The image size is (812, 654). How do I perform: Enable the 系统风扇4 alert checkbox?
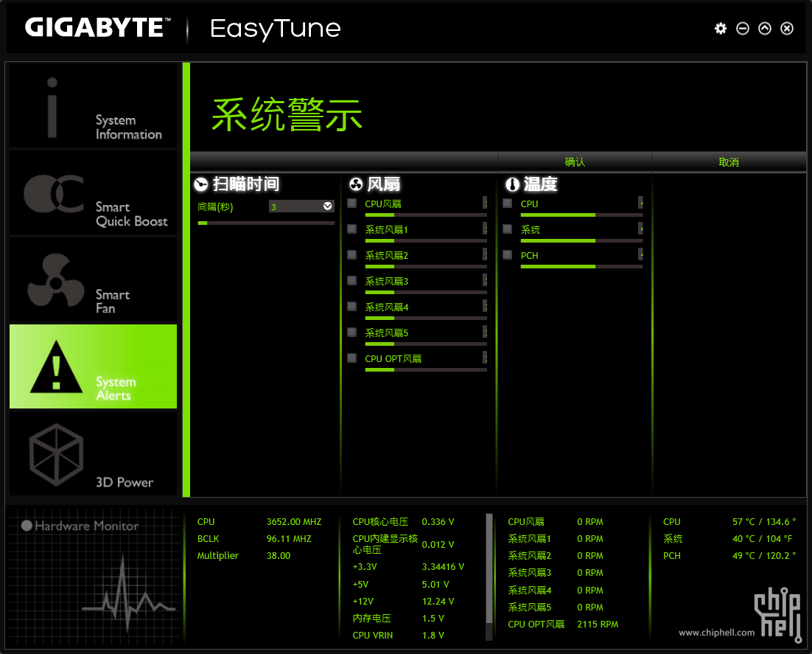[x=352, y=306]
